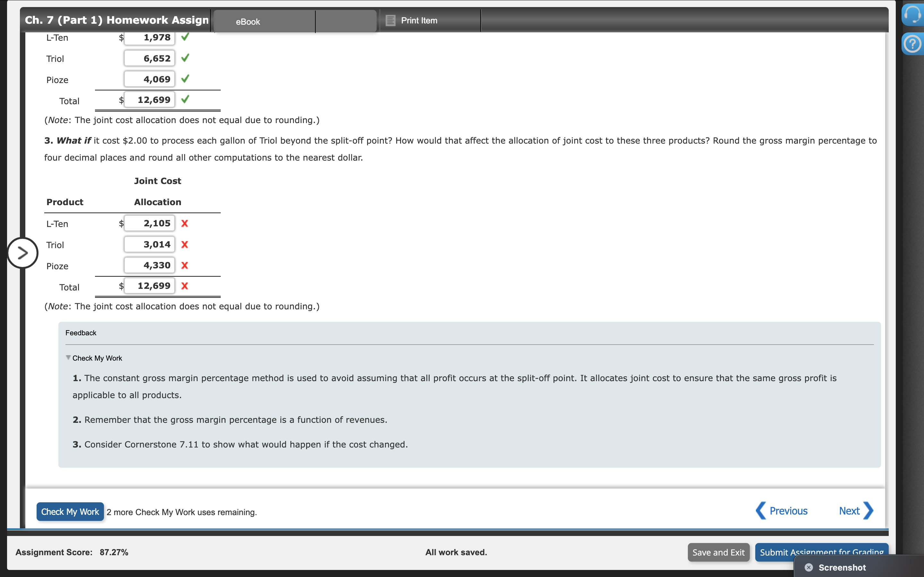Open the eBook tab

coord(248,22)
